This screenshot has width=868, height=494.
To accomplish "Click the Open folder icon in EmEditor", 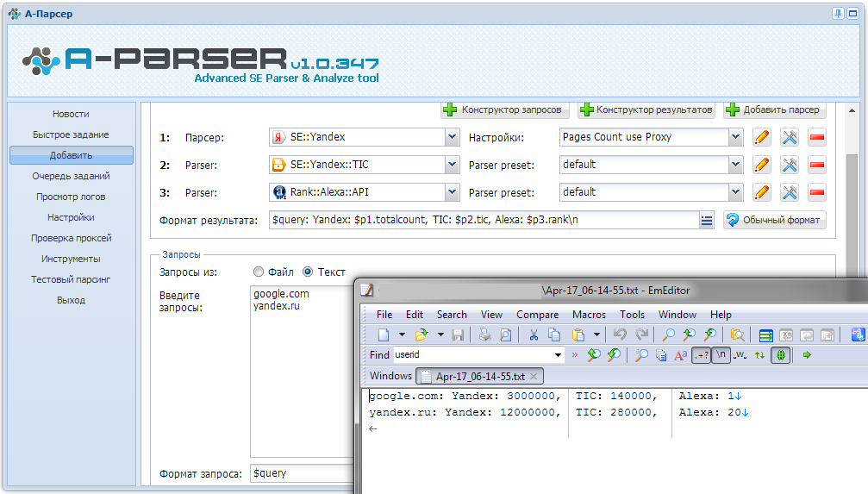I will click(x=422, y=335).
